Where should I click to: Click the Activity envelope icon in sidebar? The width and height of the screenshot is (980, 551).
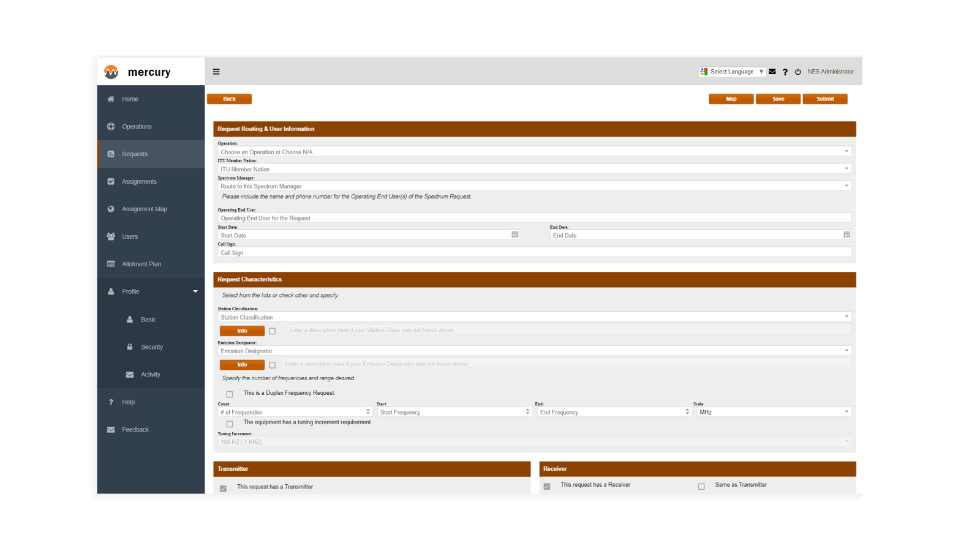(x=130, y=375)
